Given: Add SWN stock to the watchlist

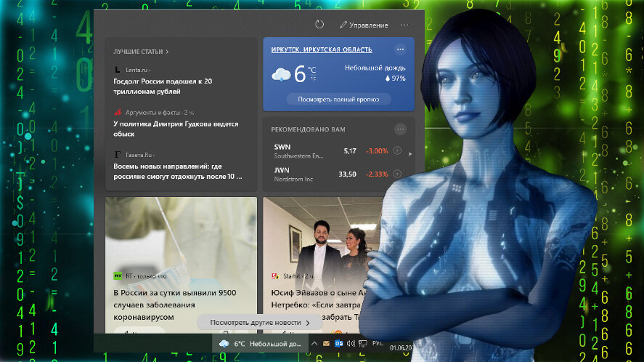Looking at the screenshot, I should [397, 150].
